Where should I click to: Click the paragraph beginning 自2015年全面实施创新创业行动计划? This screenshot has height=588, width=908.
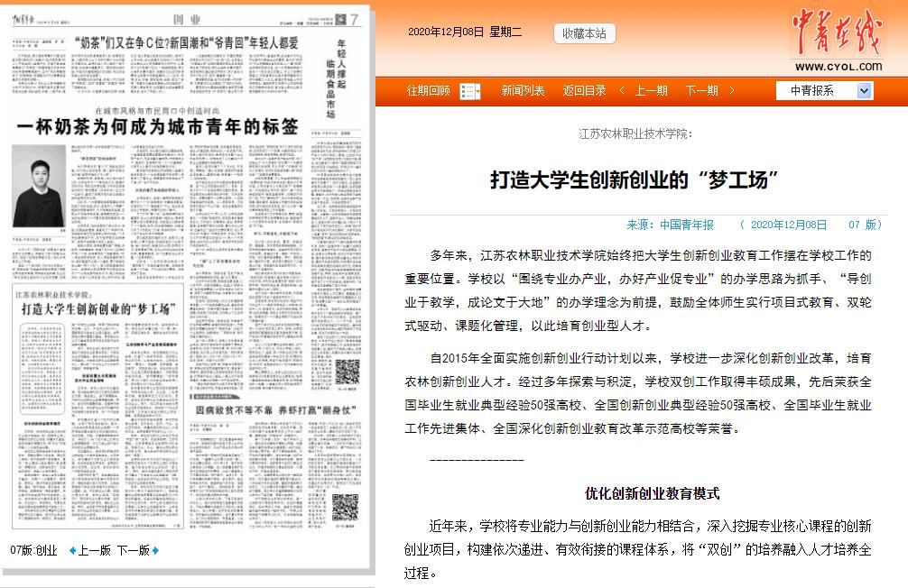click(637, 393)
